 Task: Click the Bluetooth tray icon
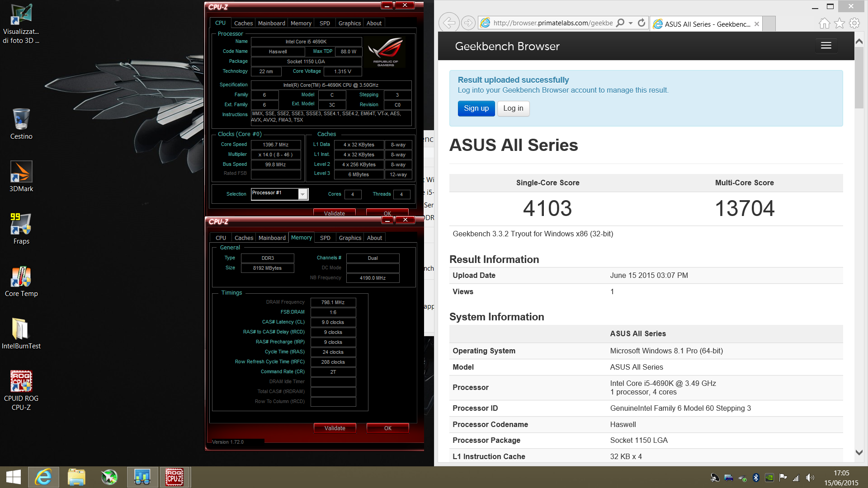pyautogui.click(x=756, y=478)
